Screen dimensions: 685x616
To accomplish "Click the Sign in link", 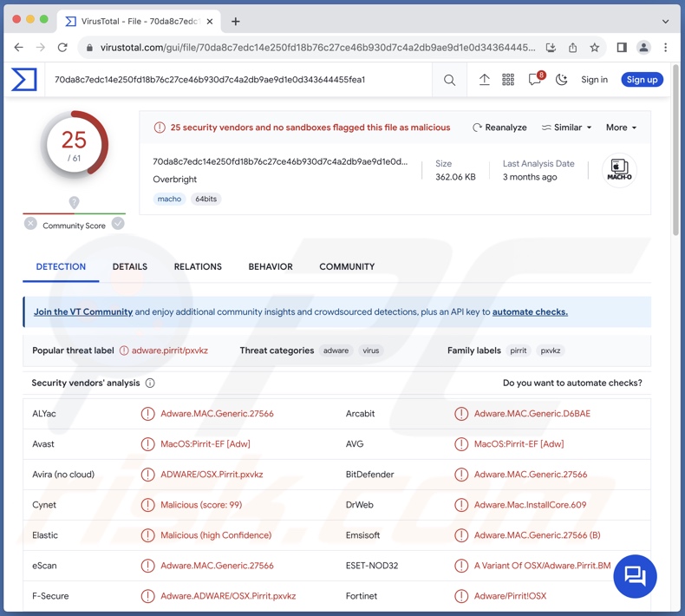I will 594,80.
